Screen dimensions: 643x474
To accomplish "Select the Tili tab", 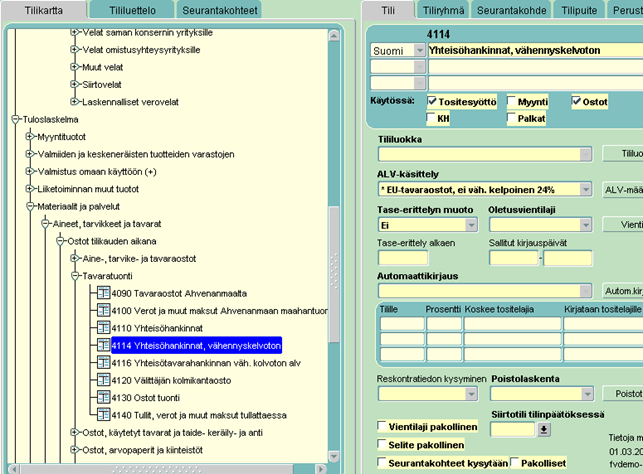I will tap(388, 10).
